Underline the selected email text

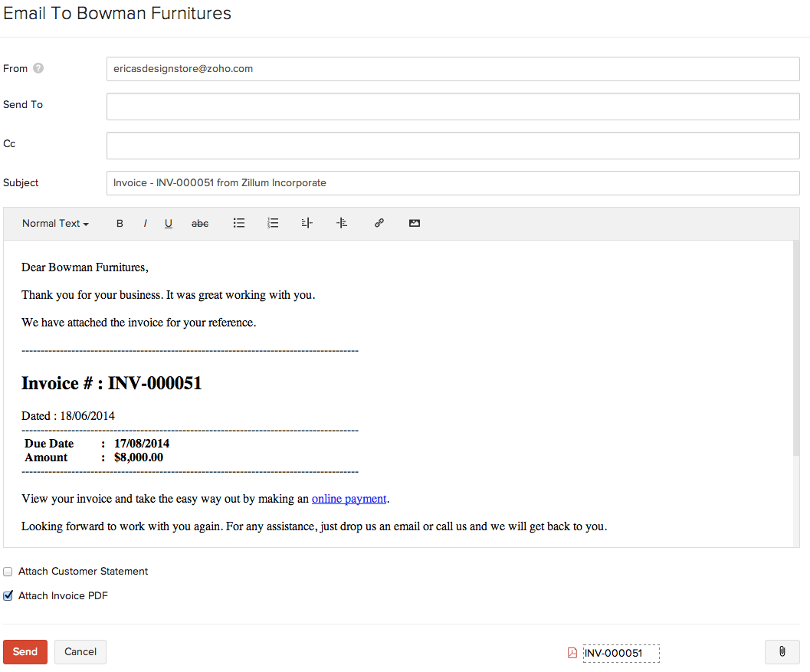pos(169,224)
